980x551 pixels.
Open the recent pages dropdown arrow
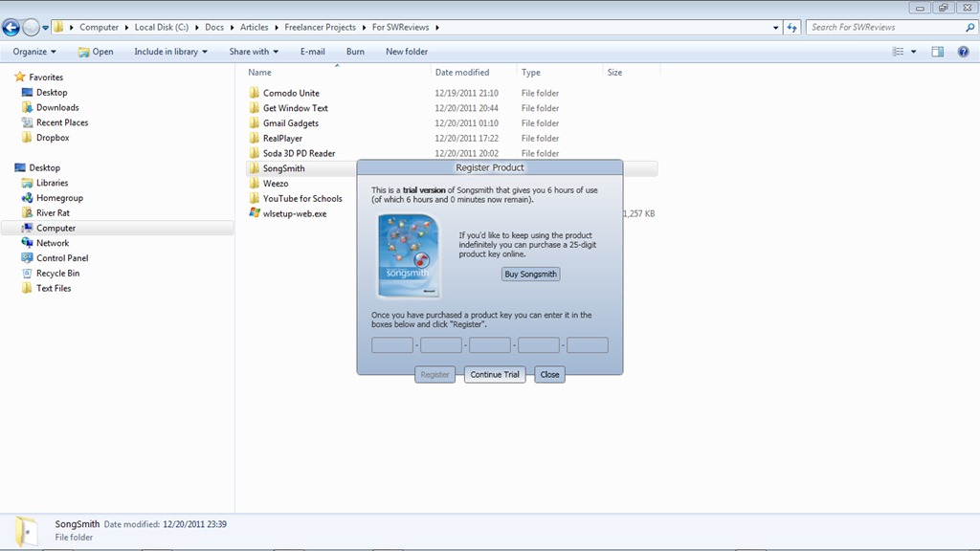coord(45,28)
